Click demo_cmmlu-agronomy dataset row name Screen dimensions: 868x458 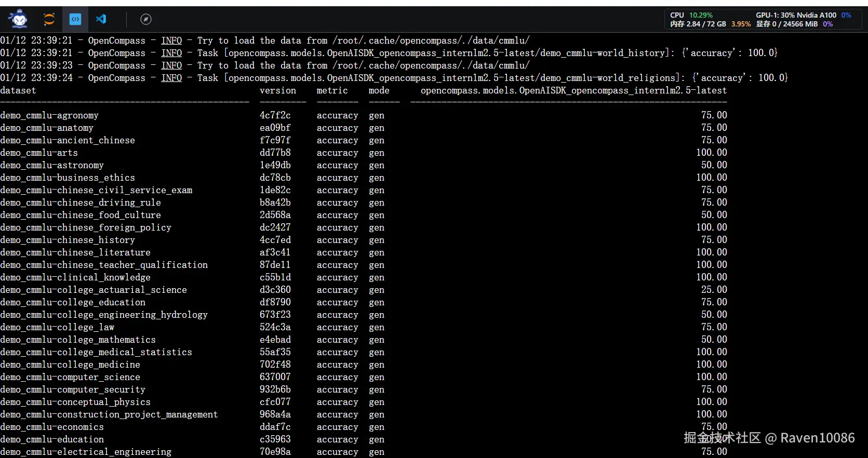49,115
